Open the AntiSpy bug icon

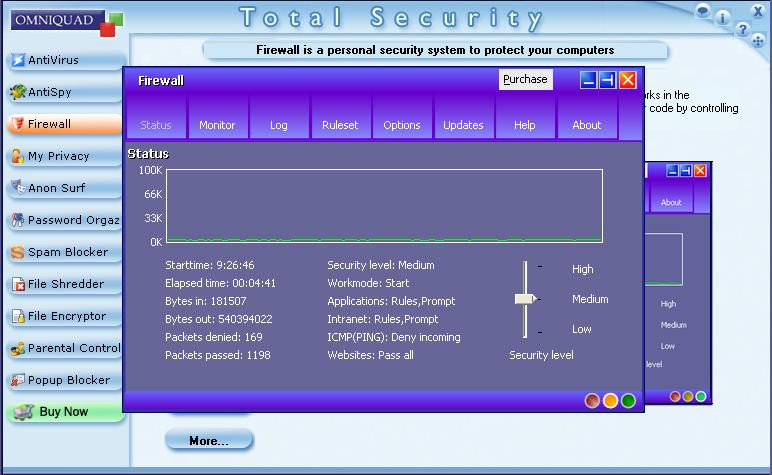(18, 92)
